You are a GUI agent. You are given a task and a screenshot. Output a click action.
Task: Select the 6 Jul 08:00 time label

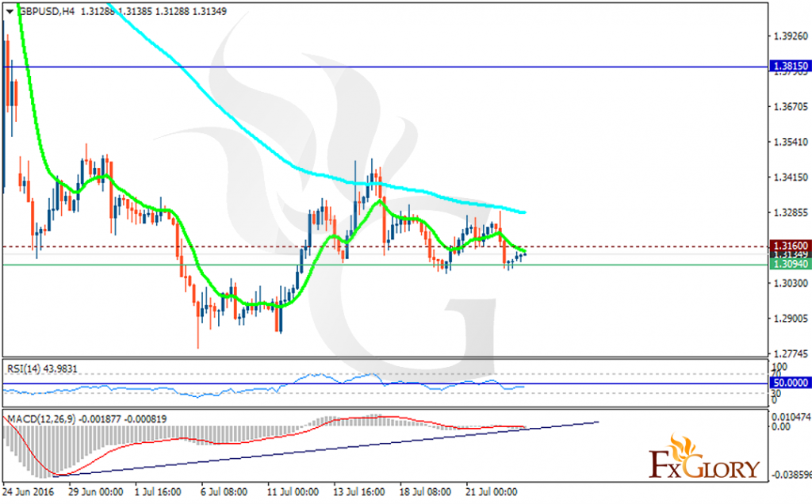pyautogui.click(x=224, y=491)
